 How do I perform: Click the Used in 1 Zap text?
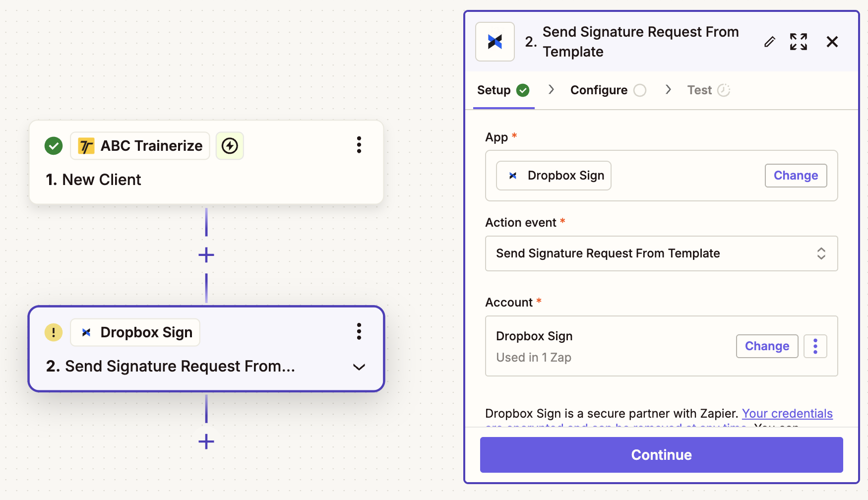(x=534, y=358)
